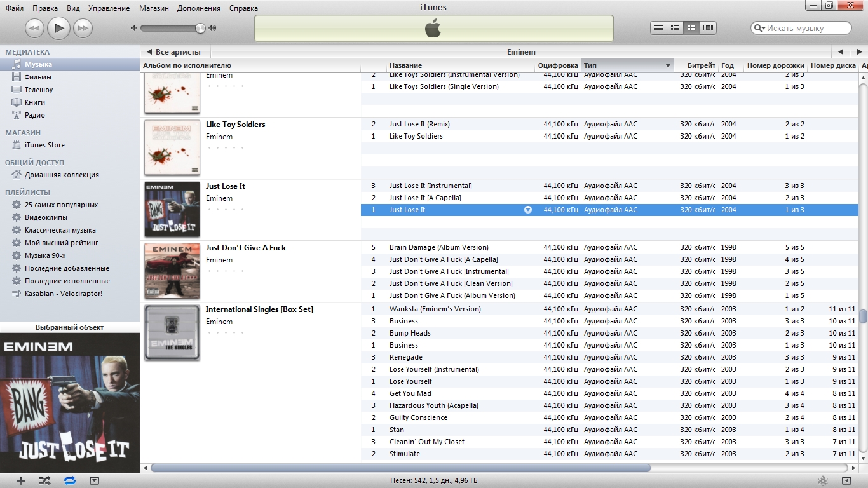Select the Последние исполненные playlist gear icon
This screenshot has width=868, height=488.
point(17,281)
